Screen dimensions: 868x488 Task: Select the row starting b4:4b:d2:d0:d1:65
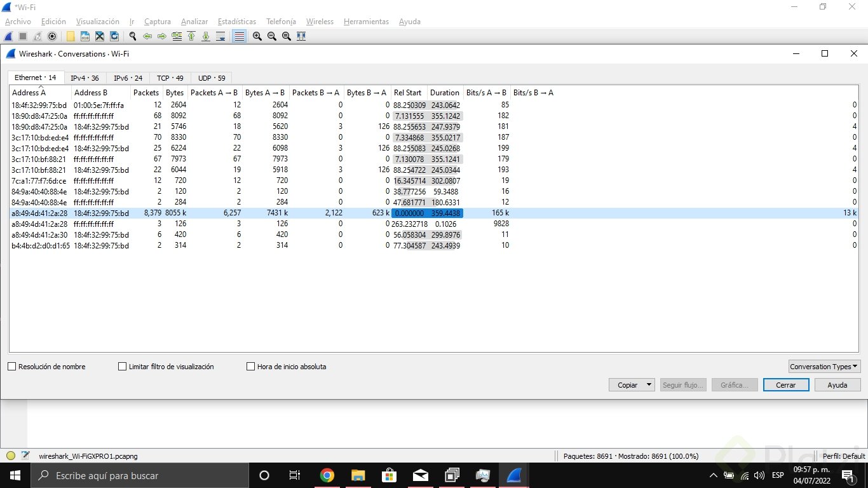point(434,245)
